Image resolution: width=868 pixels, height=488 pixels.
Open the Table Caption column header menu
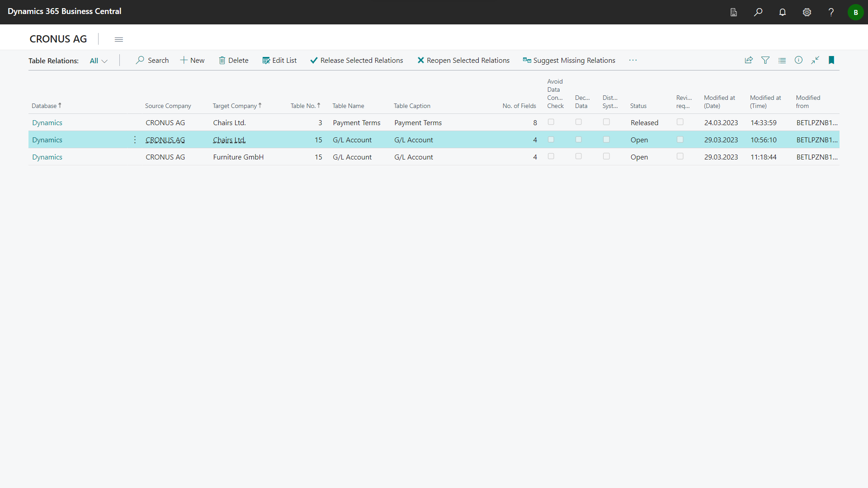412,106
